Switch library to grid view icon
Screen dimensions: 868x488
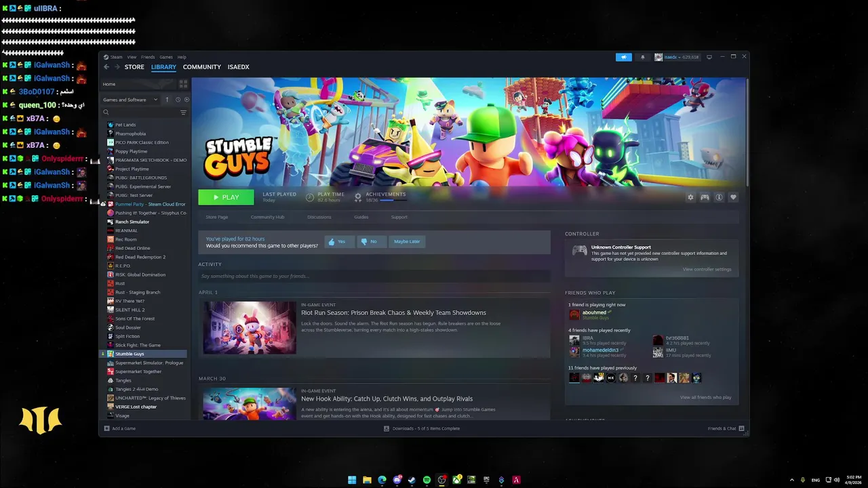click(183, 84)
